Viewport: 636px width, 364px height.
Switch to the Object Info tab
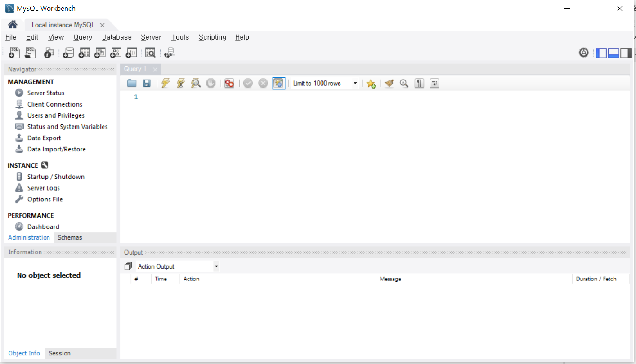[24, 353]
